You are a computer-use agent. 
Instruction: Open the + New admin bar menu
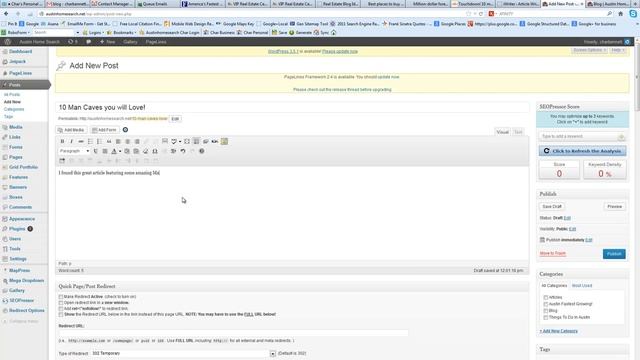pos(107,42)
